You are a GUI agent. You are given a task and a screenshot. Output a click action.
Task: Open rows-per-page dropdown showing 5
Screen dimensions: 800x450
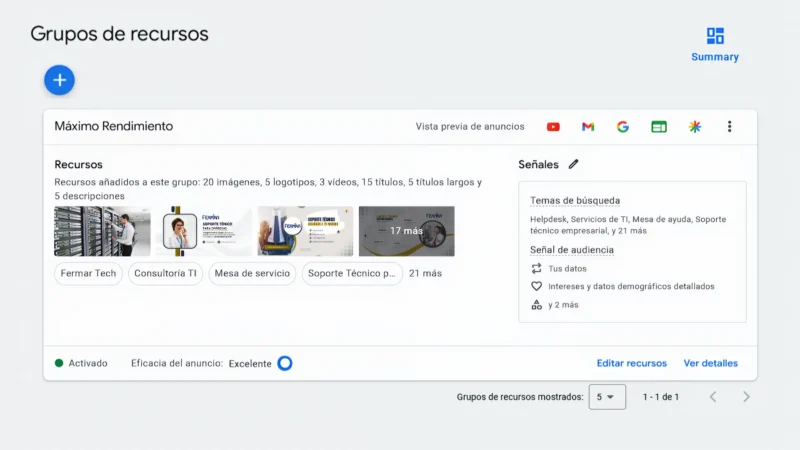click(x=607, y=397)
